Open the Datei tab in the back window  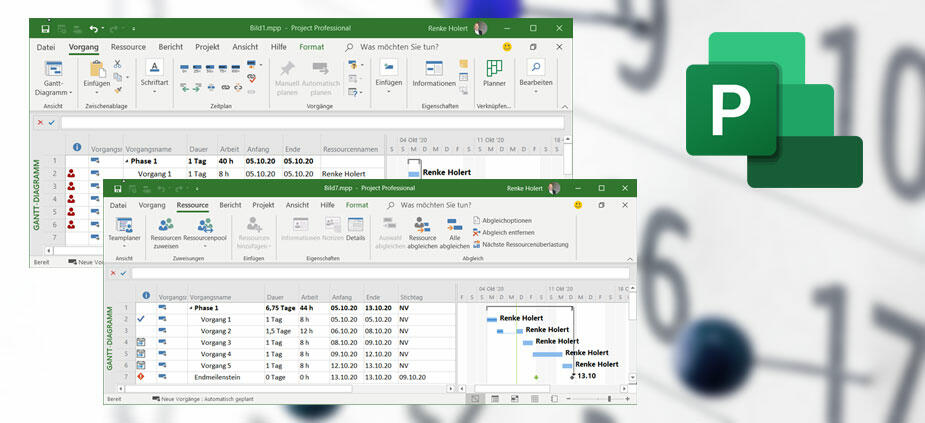pyautogui.click(x=46, y=46)
